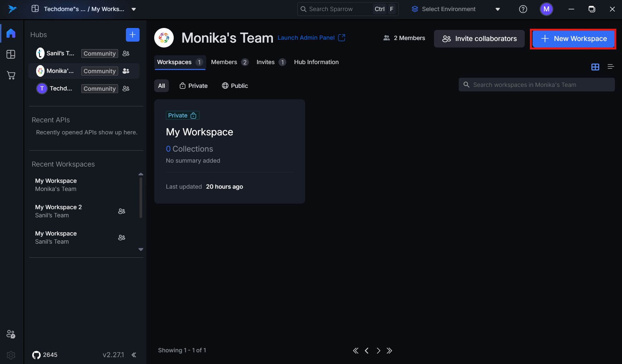622x364 pixels.
Task: Click Community badge next to Techd...
Action: pos(100,89)
